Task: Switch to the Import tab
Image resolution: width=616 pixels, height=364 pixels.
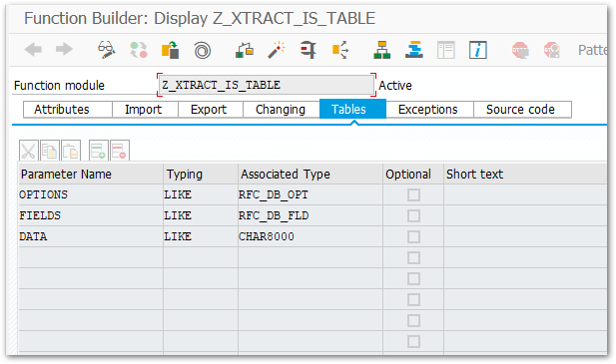Action: [x=146, y=110]
